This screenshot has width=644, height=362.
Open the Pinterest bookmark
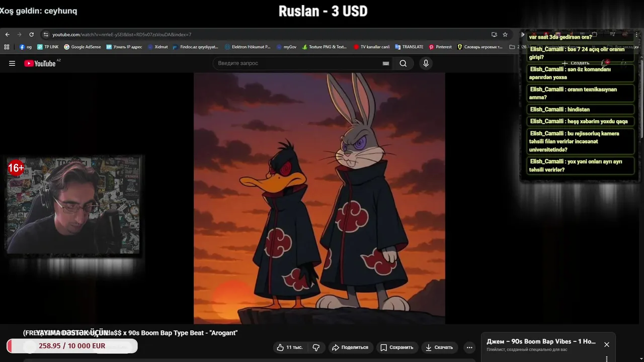pos(440,47)
